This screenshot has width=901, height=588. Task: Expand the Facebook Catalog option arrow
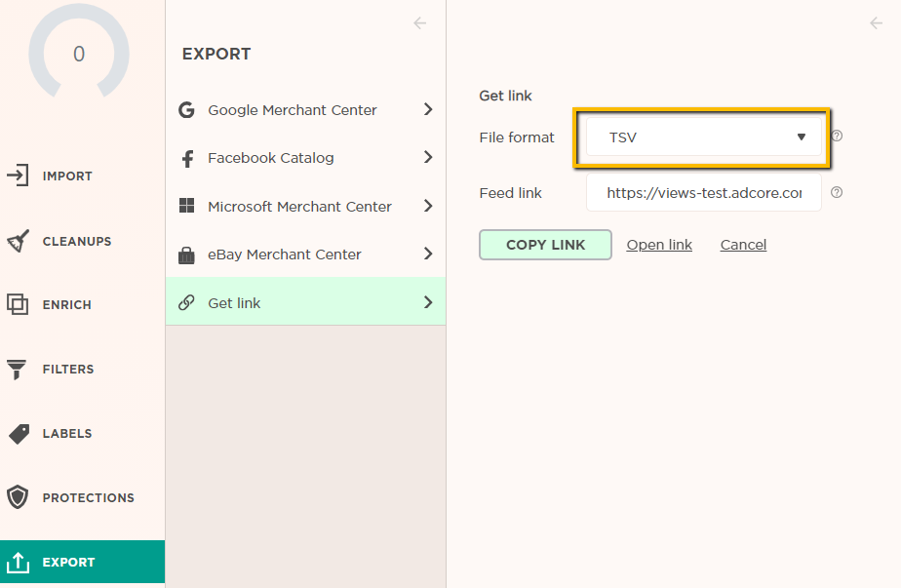click(427, 158)
